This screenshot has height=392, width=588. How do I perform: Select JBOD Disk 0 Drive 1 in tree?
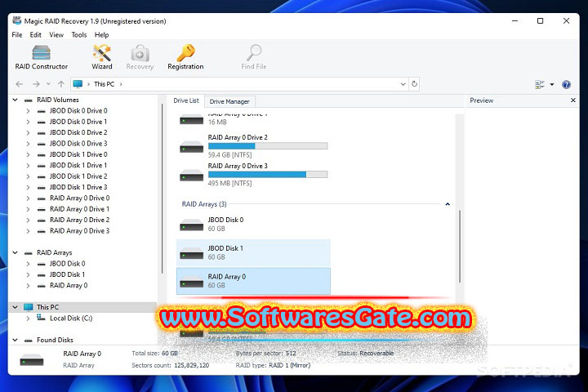(x=78, y=122)
